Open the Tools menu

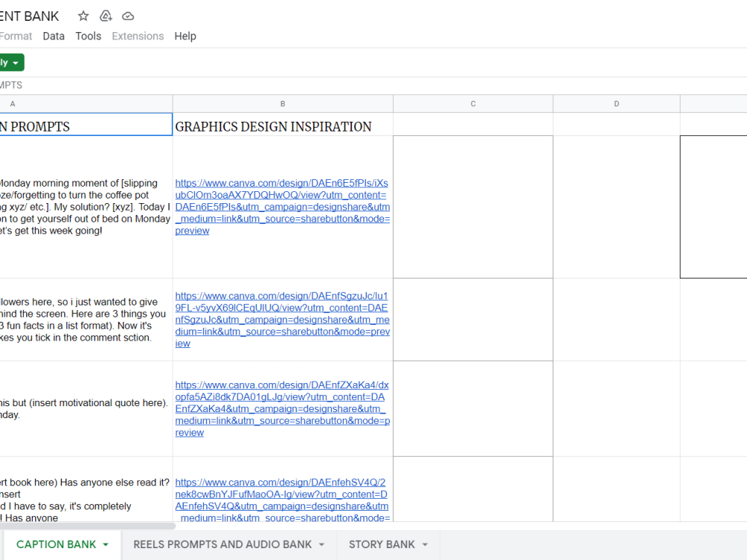(88, 36)
